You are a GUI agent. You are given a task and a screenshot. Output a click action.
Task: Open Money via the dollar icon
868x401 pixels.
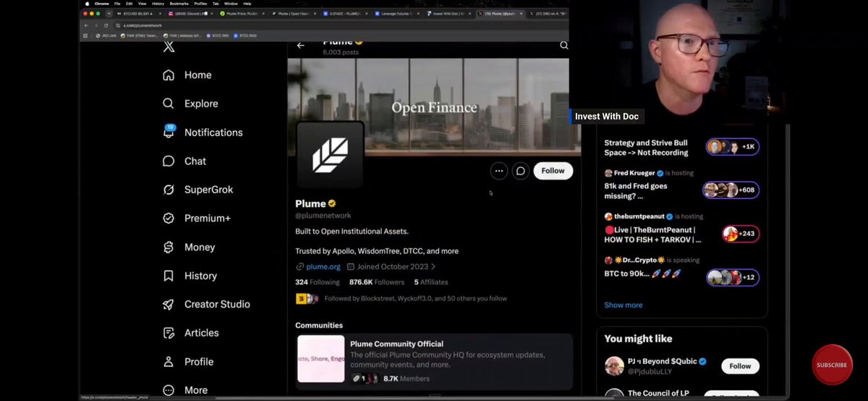coord(169,247)
